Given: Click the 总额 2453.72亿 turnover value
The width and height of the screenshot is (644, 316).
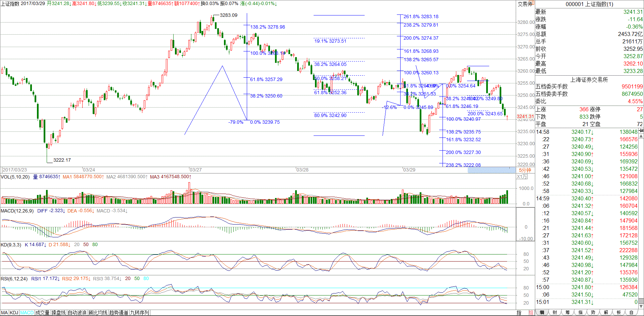Looking at the screenshot, I should click(630, 34).
